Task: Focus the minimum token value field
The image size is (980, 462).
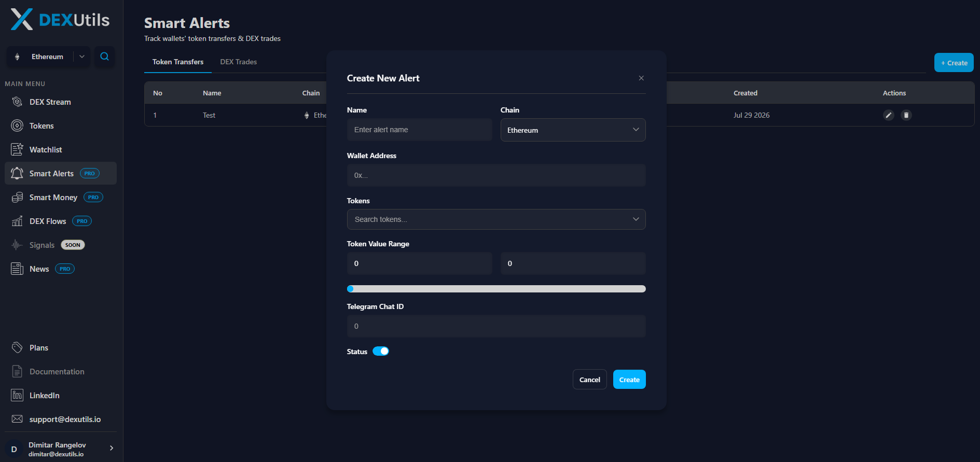Action: (x=419, y=263)
